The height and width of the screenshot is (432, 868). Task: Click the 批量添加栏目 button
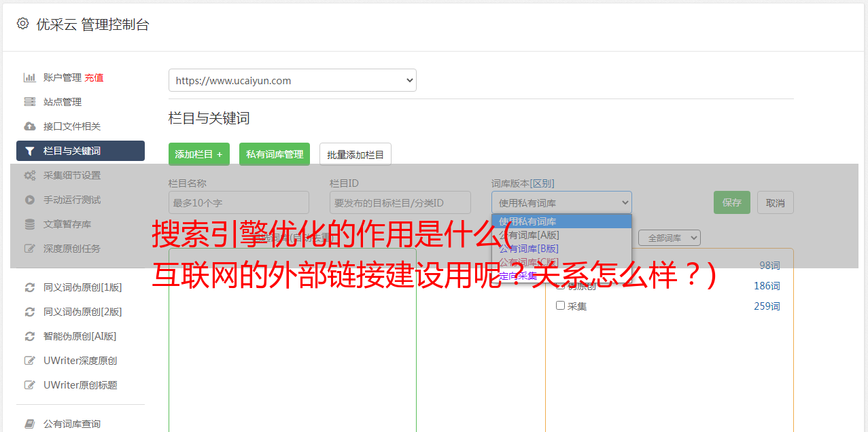355,154
